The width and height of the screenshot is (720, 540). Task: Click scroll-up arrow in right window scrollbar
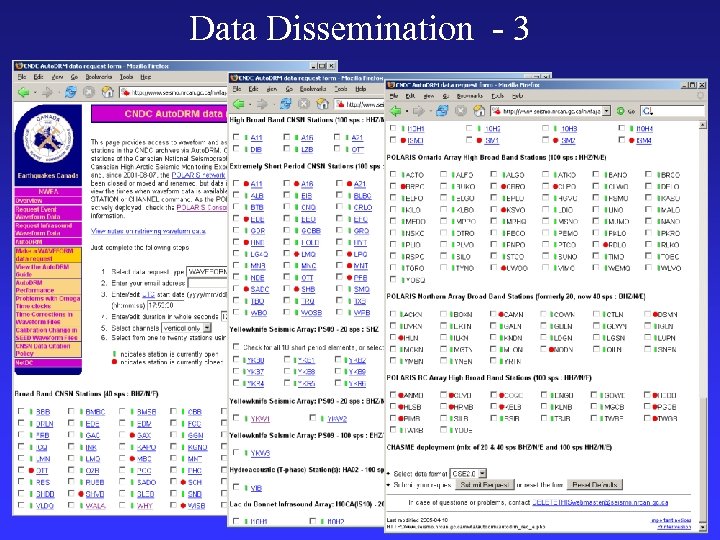(702, 125)
